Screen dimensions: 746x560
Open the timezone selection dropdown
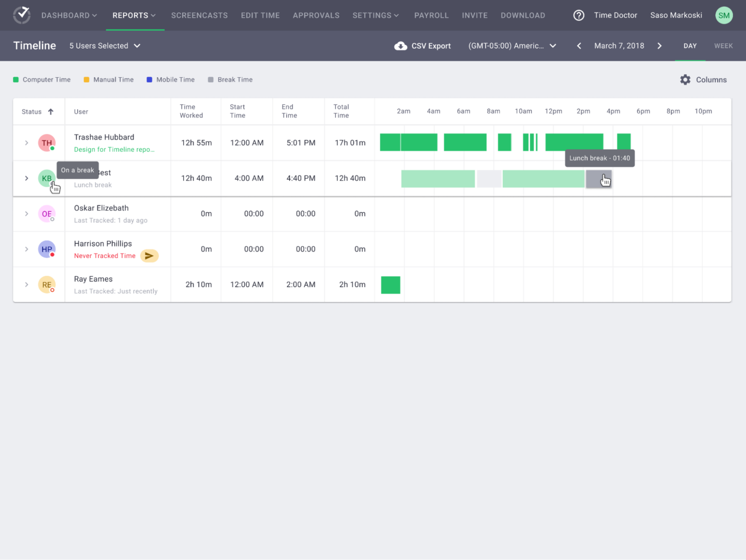(x=512, y=46)
